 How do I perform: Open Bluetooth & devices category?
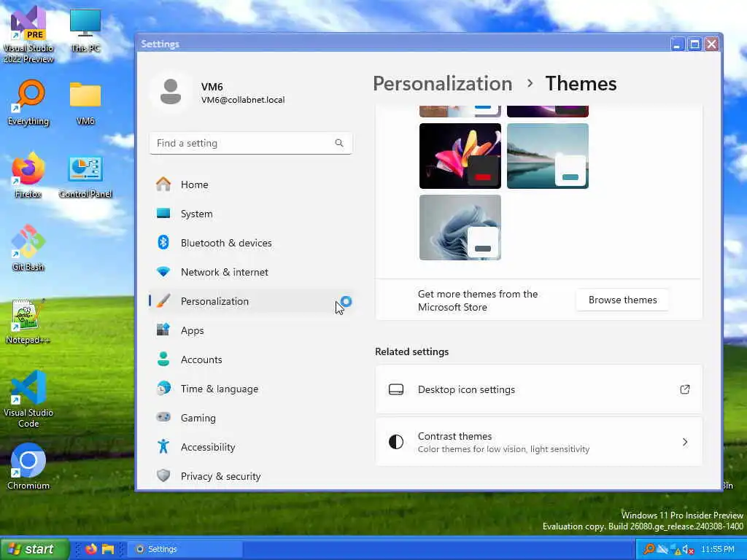251,243
